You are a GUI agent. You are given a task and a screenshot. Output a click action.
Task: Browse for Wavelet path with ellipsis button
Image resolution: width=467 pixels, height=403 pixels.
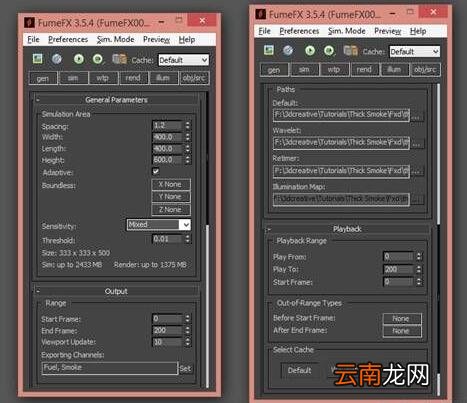coord(417,144)
